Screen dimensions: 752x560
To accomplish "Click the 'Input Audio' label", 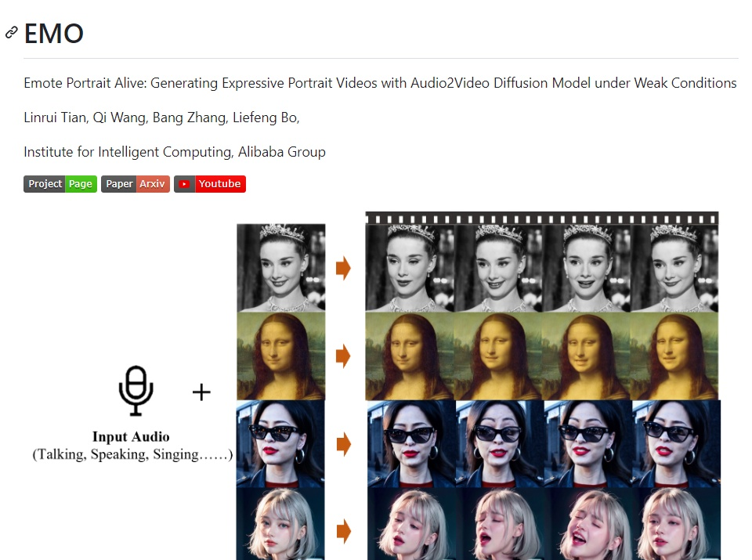I will 131,436.
